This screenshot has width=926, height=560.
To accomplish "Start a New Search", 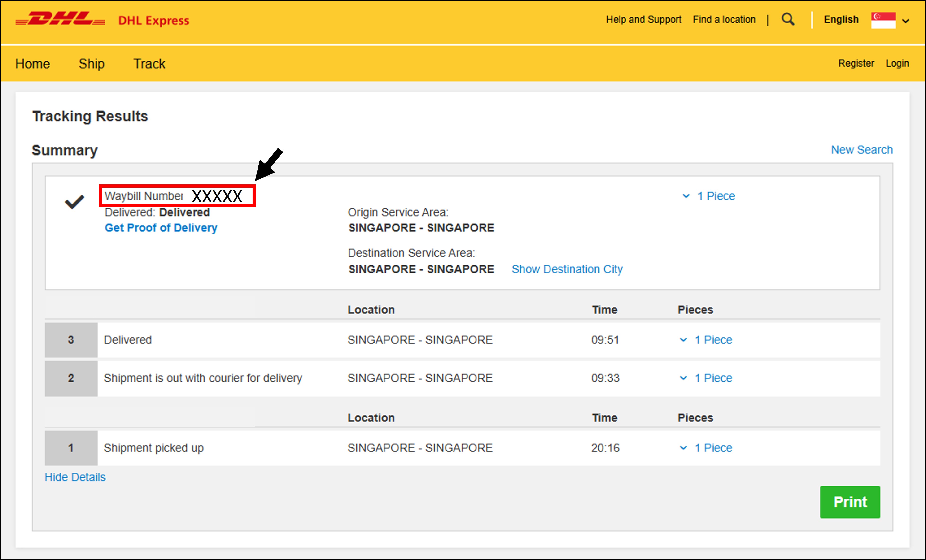I will [861, 150].
